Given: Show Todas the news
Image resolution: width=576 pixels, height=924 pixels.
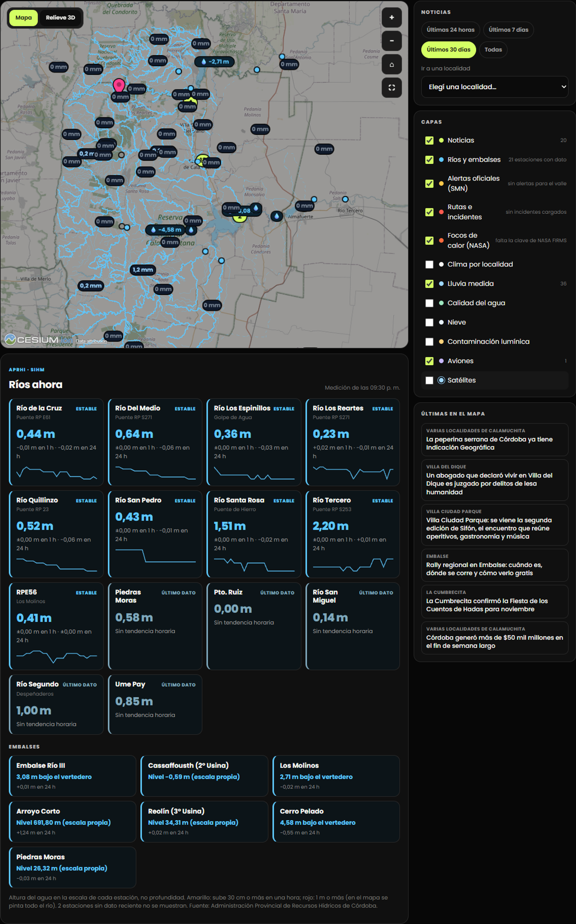Looking at the screenshot, I should point(493,49).
